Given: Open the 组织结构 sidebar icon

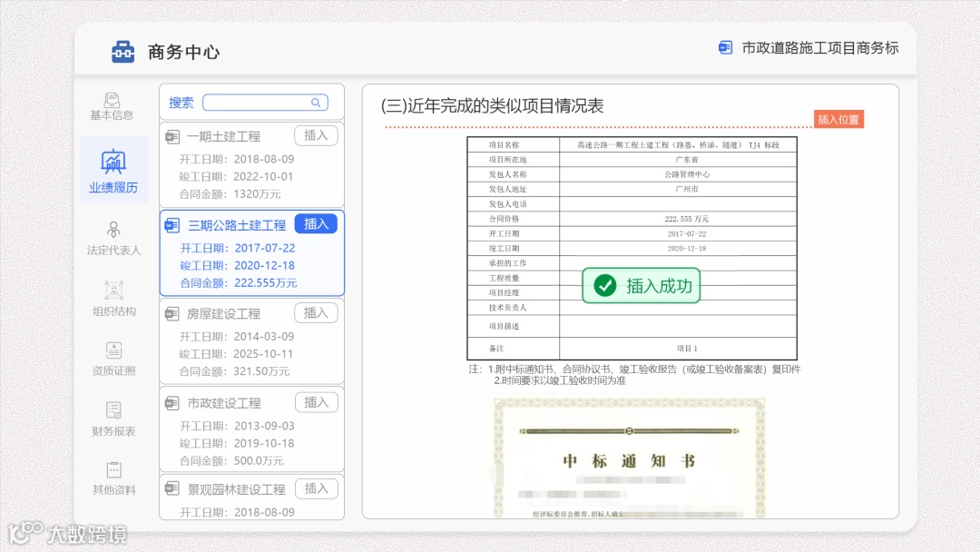Looking at the screenshot, I should point(113,291).
